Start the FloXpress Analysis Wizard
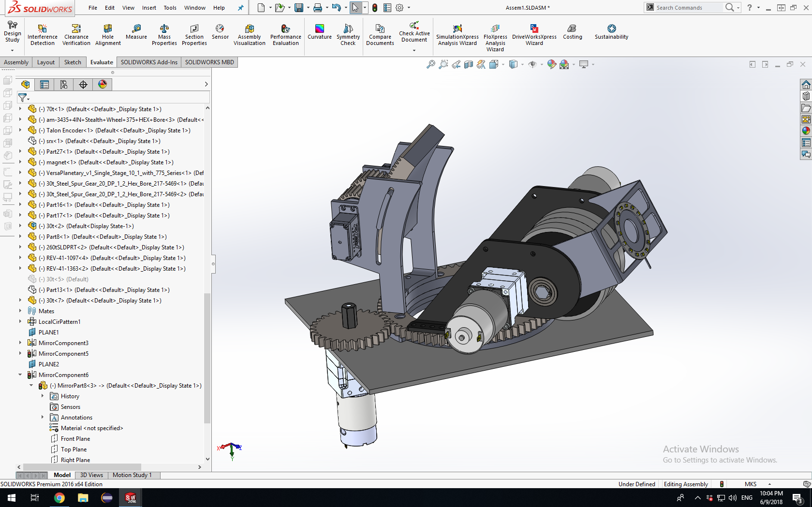 495,38
